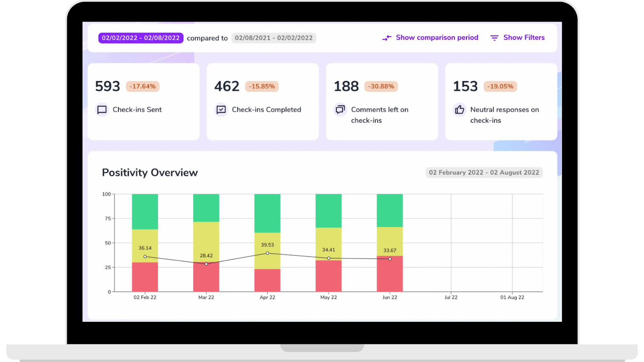Click the -17.64% change badge
This screenshot has height=362, width=644.
143,86
